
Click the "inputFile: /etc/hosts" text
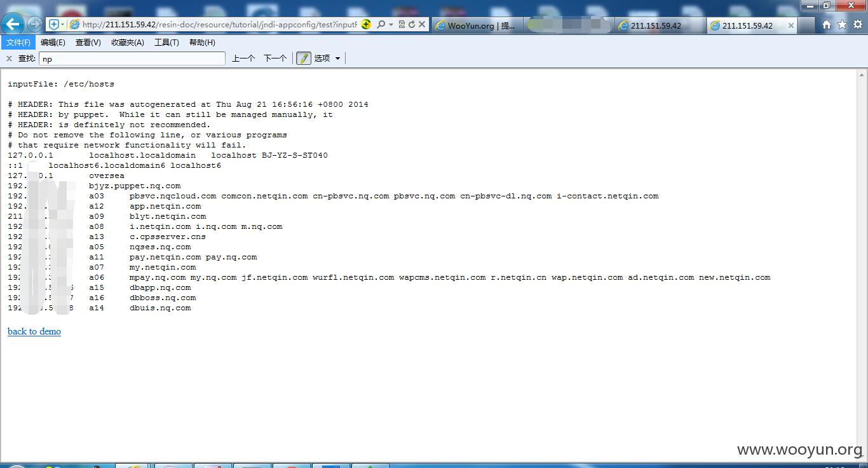pos(61,84)
